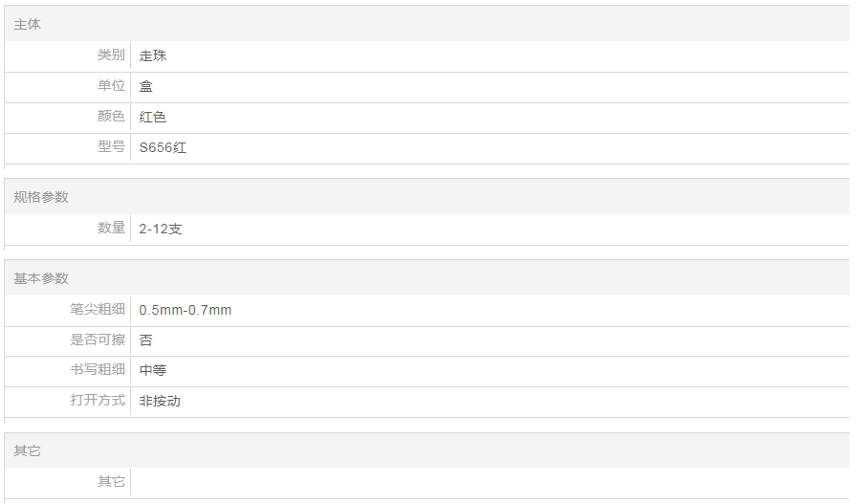
Task: Click the 型号 label
Action: [x=111, y=147]
